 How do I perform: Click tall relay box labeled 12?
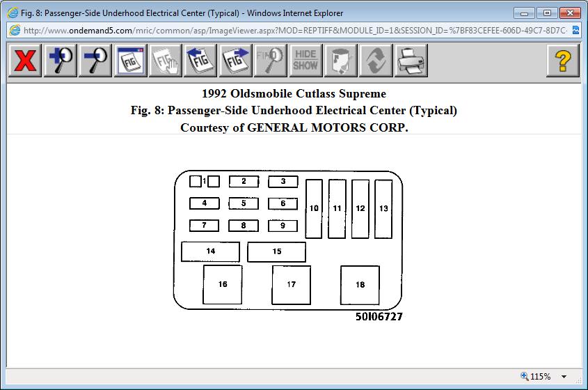360,209
